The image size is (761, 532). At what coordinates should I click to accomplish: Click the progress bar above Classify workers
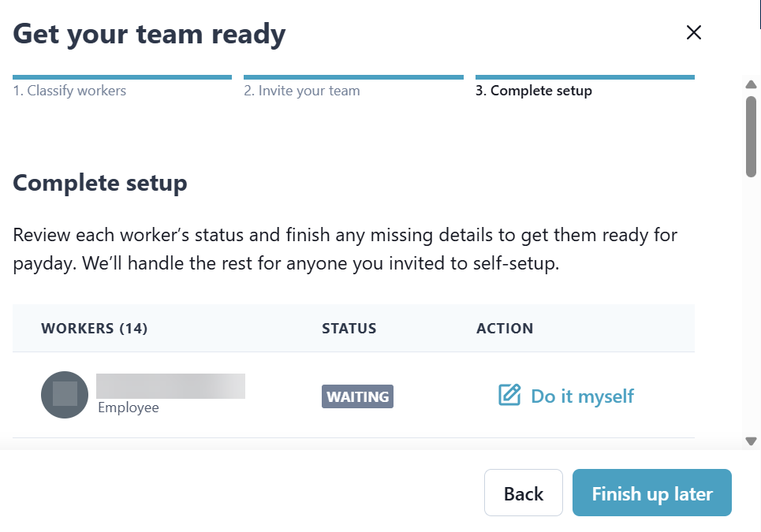click(x=122, y=77)
